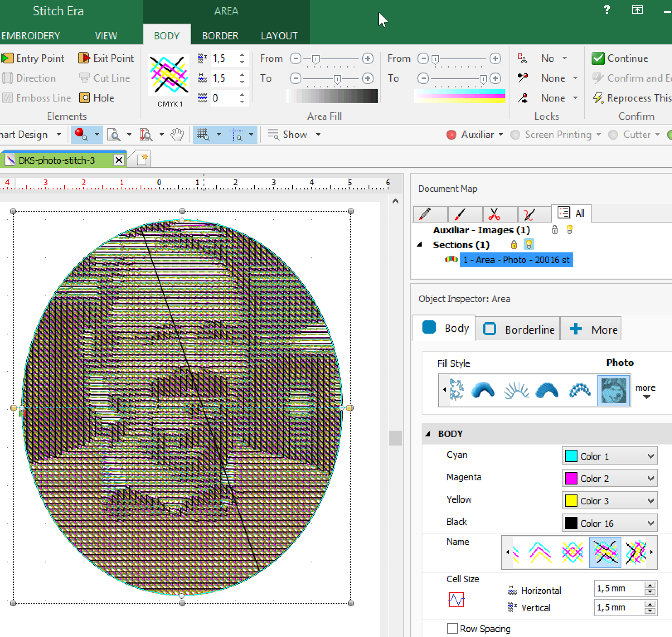The height and width of the screenshot is (637, 672).
Task: Click the Reprocess This lightning icon
Action: pos(598,98)
